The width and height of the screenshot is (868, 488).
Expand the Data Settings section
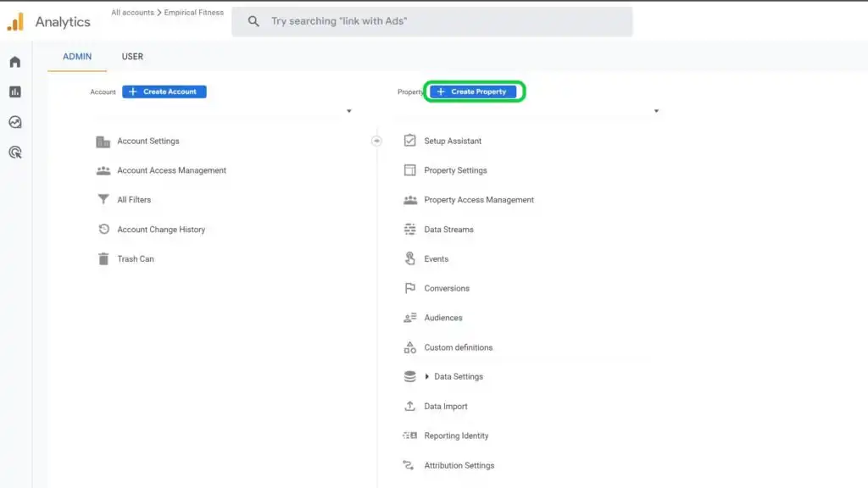[x=427, y=377]
